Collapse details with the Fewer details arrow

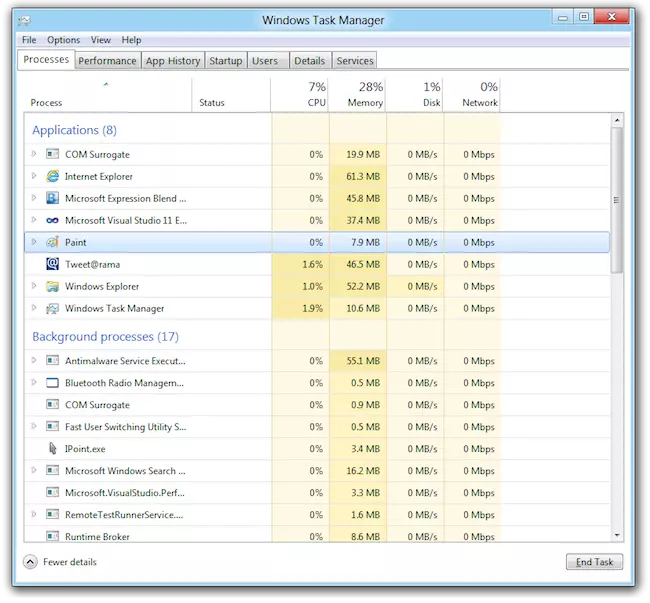click(x=30, y=562)
